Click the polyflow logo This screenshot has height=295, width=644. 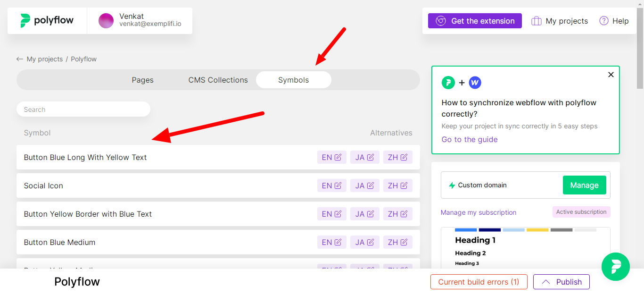(47, 21)
